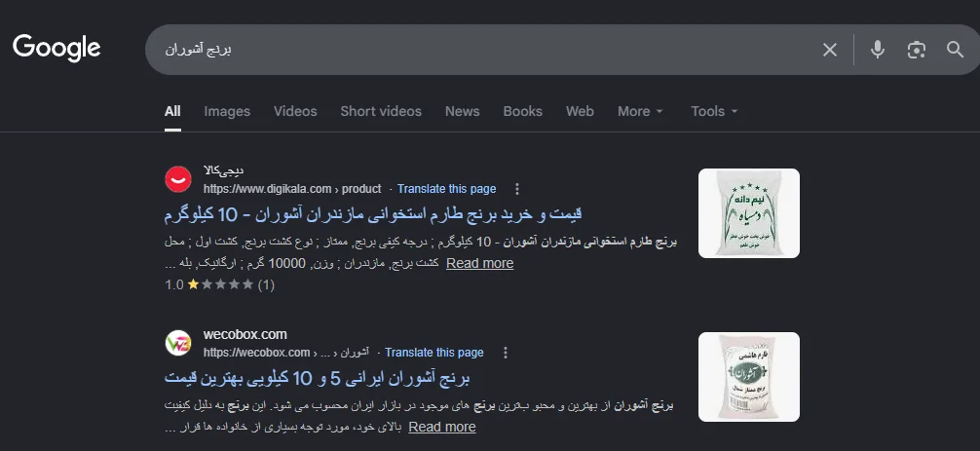Switch to the Videos tab
This screenshot has width=980, height=451.
point(295,111)
